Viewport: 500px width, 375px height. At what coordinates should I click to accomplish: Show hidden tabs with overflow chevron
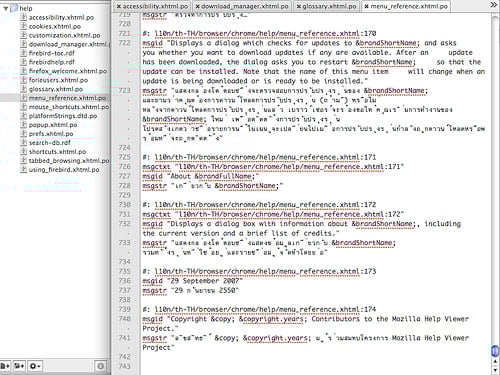click(494, 5)
